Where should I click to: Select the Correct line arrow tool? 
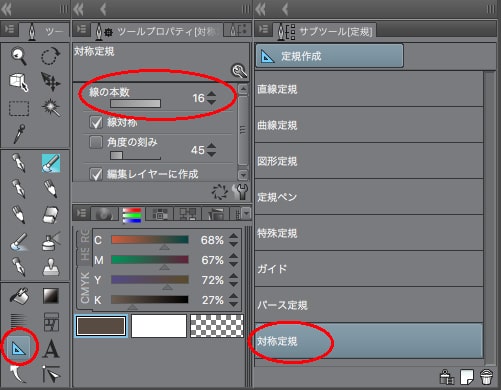click(51, 374)
